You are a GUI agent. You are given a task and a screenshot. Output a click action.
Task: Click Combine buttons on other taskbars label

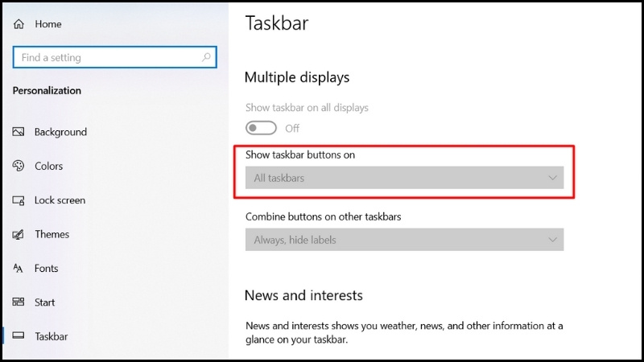click(x=324, y=216)
